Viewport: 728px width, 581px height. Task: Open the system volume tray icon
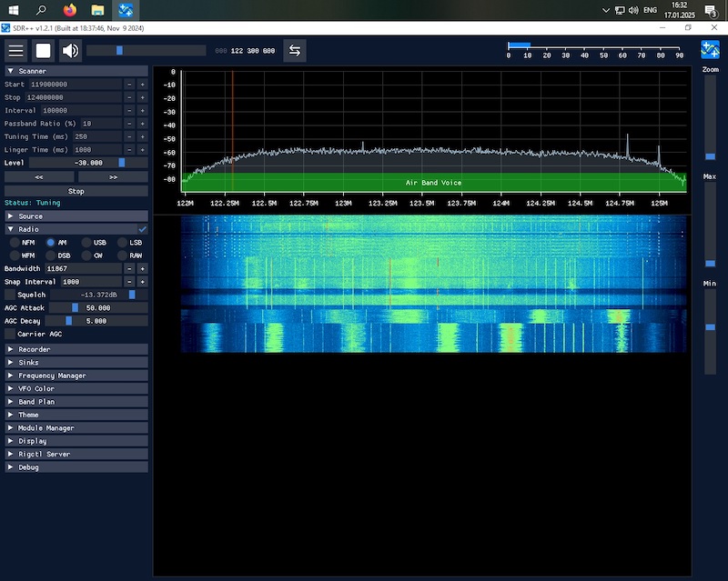pyautogui.click(x=633, y=10)
